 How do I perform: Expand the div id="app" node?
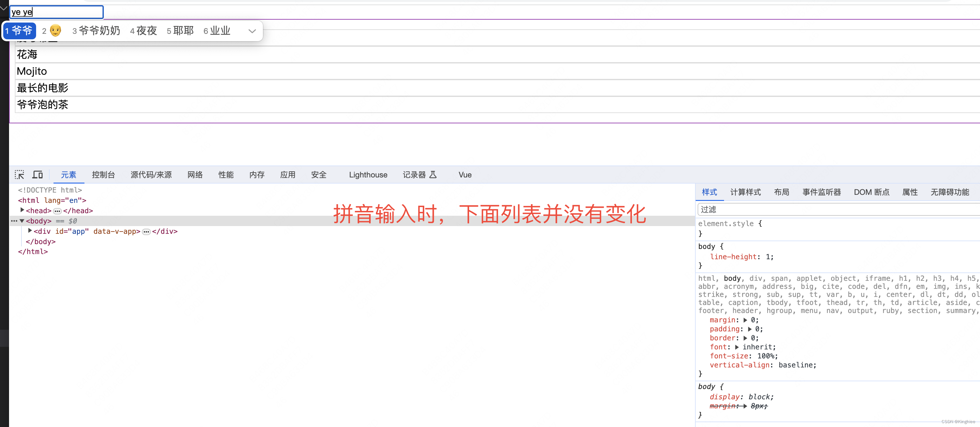(x=30, y=231)
